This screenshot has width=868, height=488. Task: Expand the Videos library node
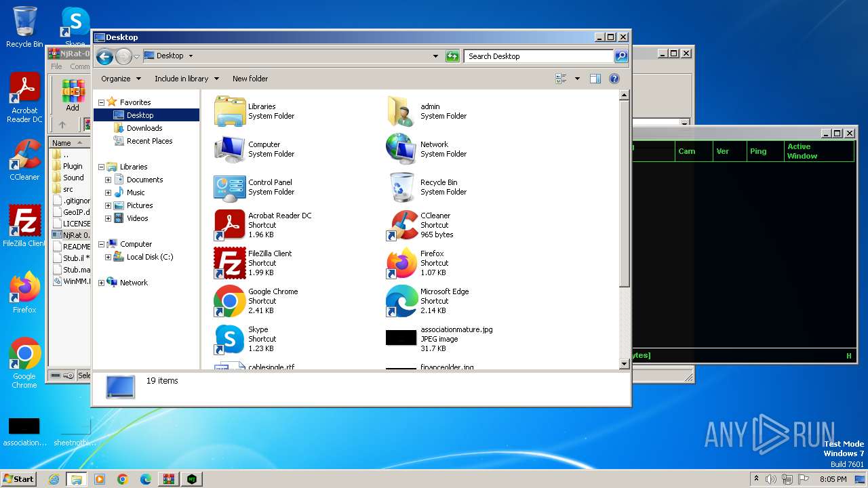(108, 218)
